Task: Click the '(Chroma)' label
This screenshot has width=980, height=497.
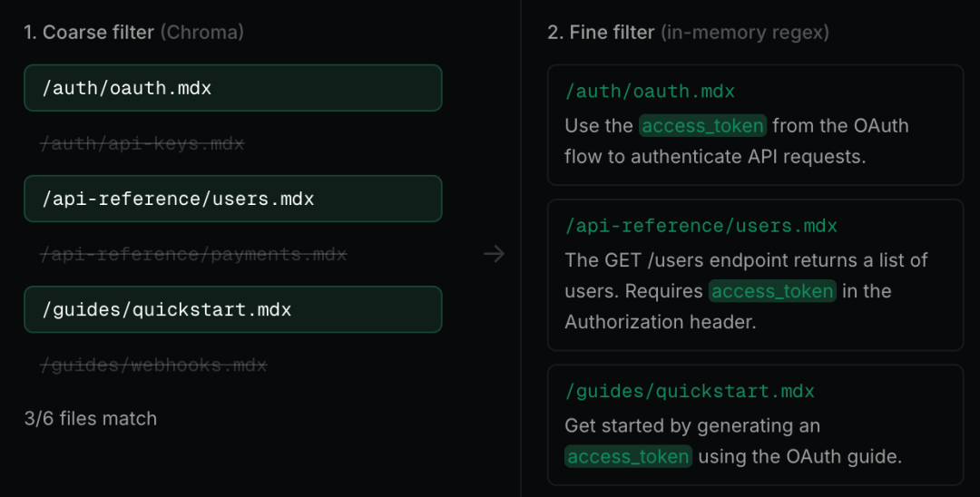Action: pyautogui.click(x=201, y=32)
